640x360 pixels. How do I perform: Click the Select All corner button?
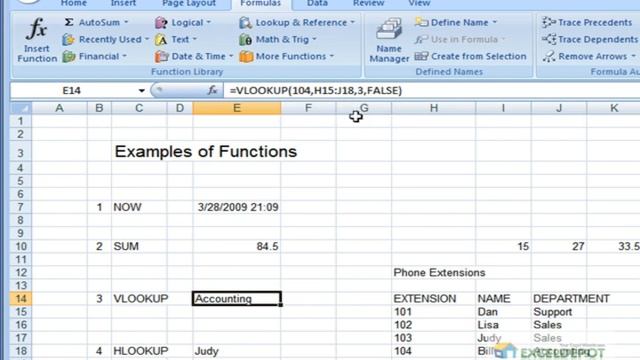coord(21,108)
